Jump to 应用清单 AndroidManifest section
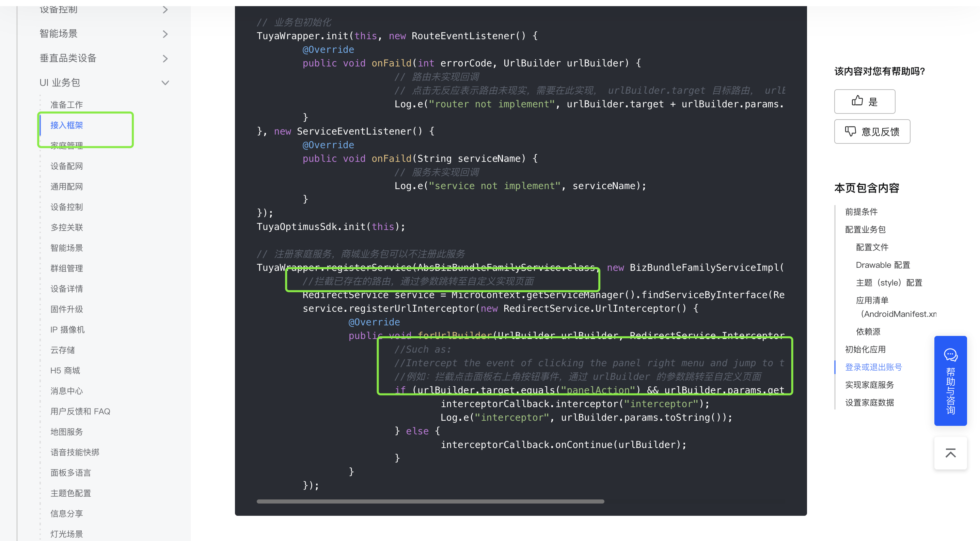The width and height of the screenshot is (980, 541). [896, 307]
